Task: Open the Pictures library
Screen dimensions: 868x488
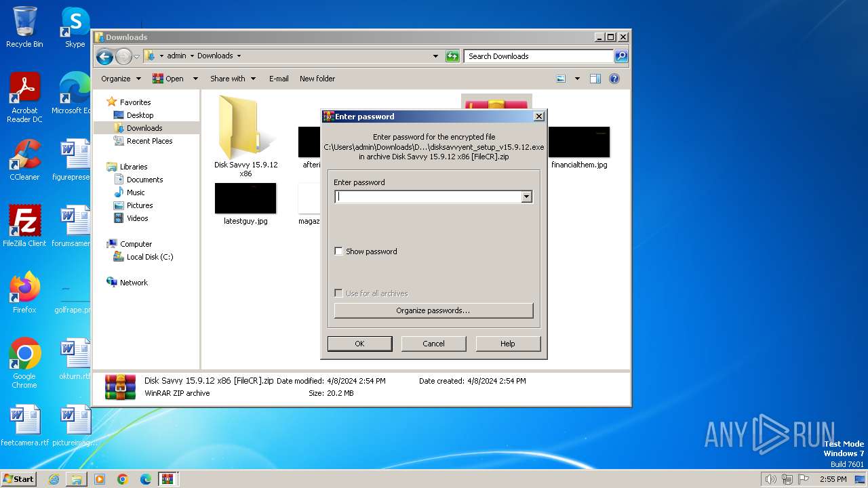Action: click(140, 205)
